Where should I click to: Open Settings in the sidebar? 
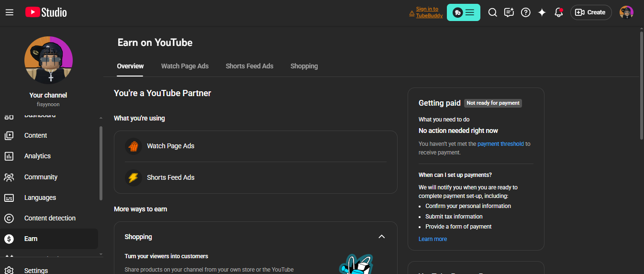click(49, 270)
